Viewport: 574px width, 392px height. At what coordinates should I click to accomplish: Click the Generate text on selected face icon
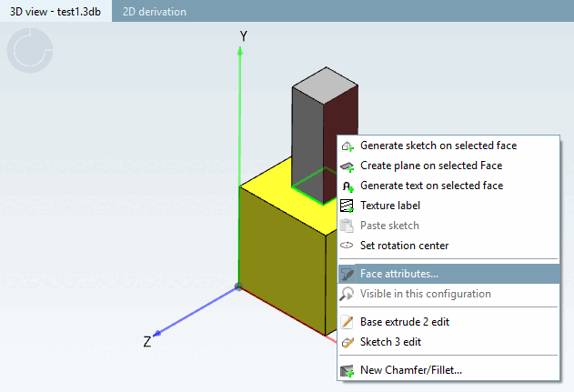pos(347,186)
